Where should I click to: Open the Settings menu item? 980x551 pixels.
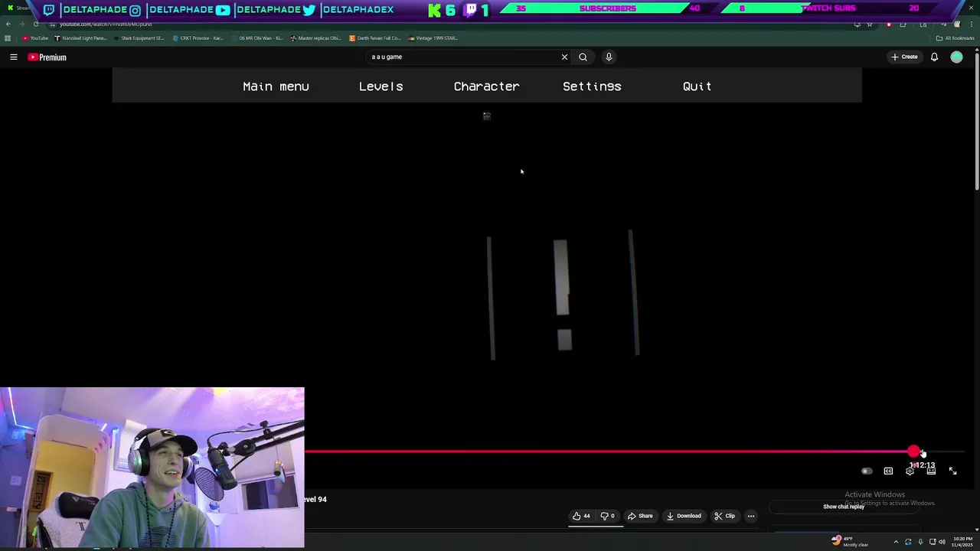coord(592,86)
